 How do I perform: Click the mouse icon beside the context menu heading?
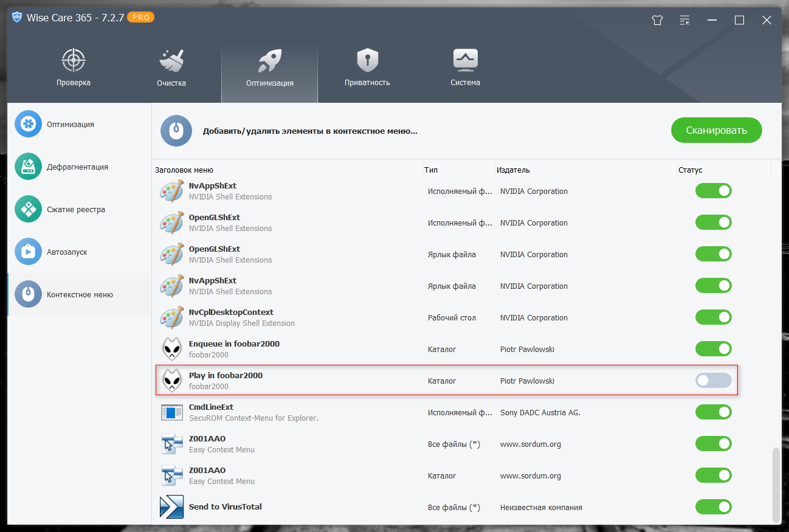click(x=176, y=130)
